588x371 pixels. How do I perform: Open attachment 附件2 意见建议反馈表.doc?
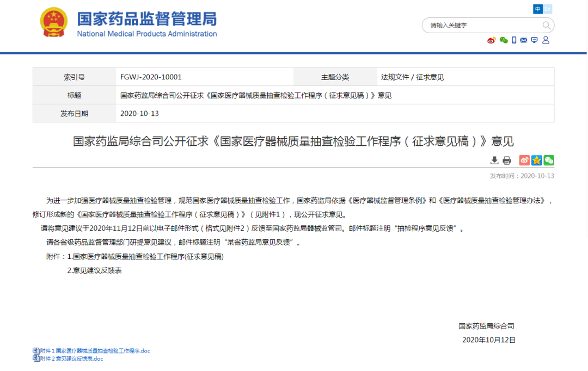coord(72,359)
